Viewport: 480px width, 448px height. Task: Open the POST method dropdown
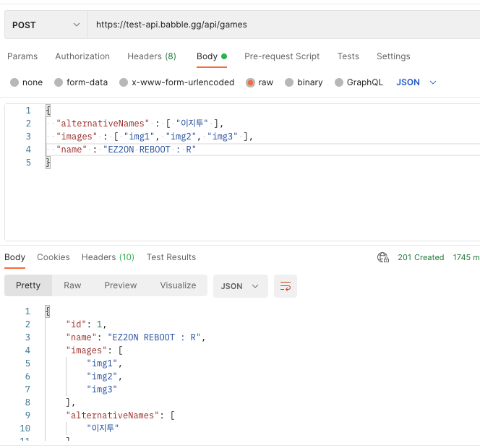(x=46, y=25)
